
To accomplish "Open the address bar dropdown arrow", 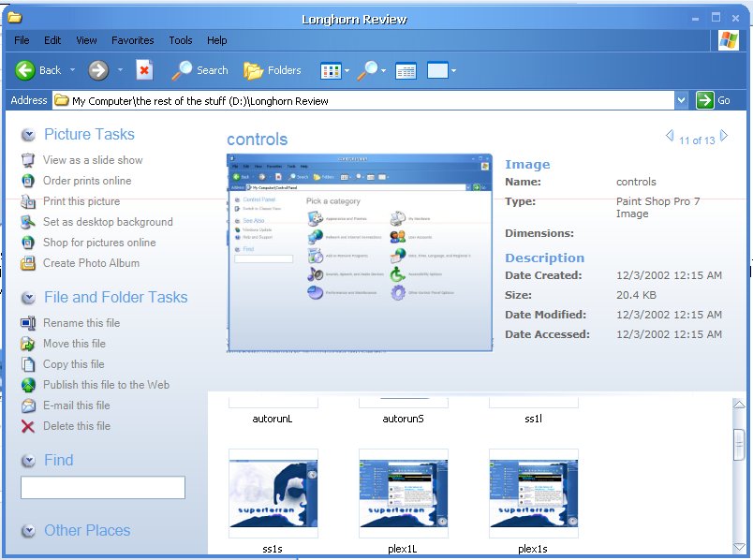I will pyautogui.click(x=681, y=100).
